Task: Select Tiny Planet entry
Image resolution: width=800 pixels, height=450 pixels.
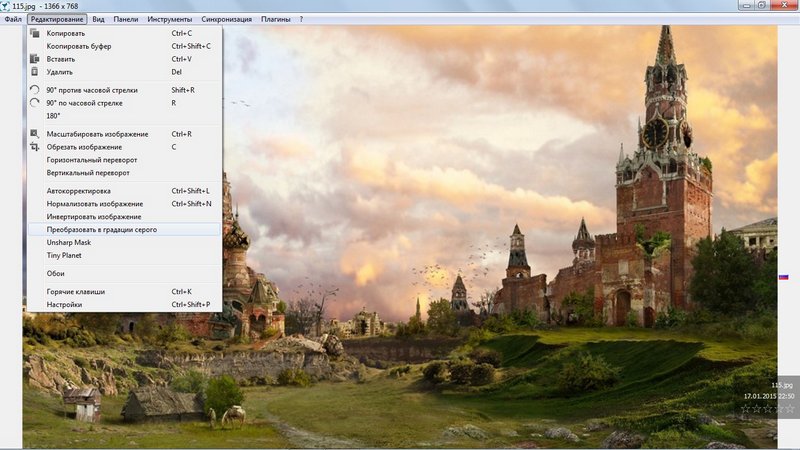Action: [124, 255]
